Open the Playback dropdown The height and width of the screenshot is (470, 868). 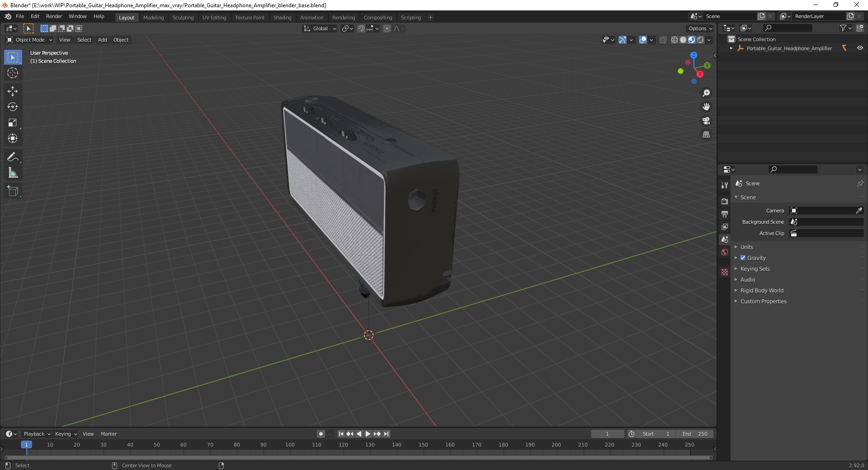(x=37, y=434)
